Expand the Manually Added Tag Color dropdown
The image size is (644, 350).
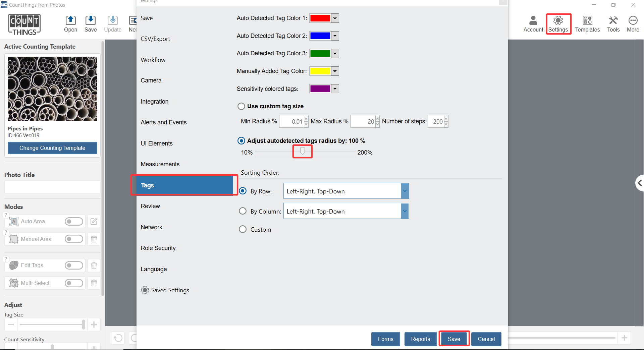click(335, 71)
